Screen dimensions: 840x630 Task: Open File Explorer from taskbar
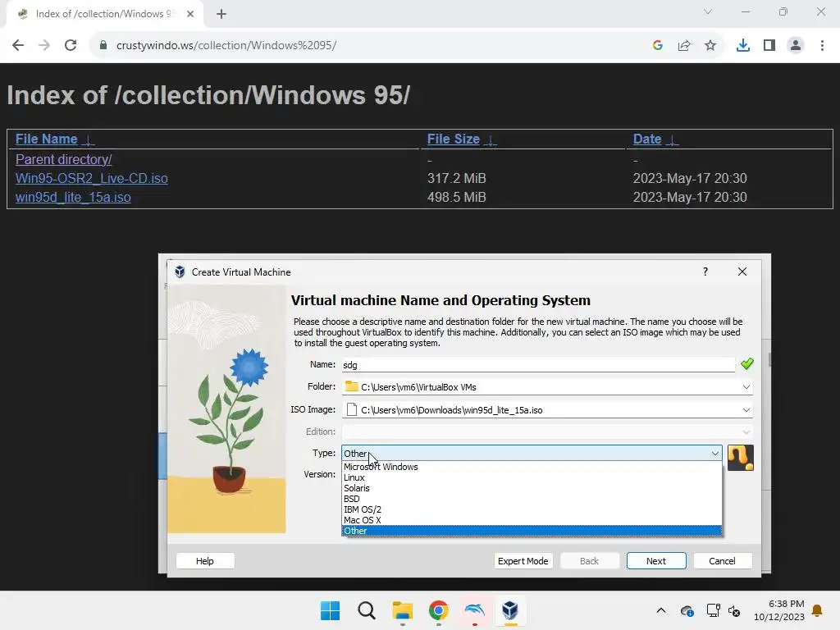tap(402, 610)
